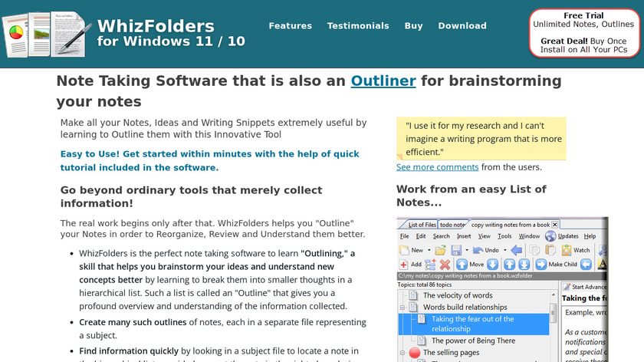Click the Start Advanced editor icon
The width and height of the screenshot is (644, 362).
(567, 287)
